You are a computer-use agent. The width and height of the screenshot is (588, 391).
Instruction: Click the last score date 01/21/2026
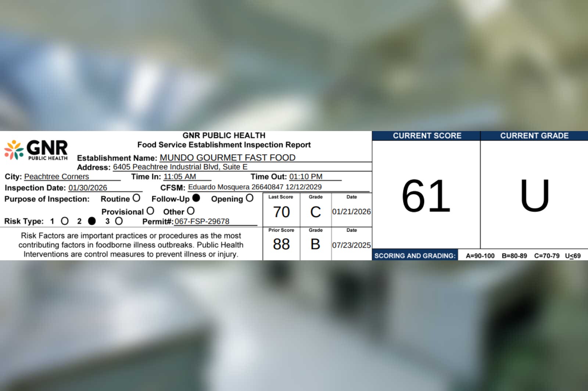click(351, 212)
